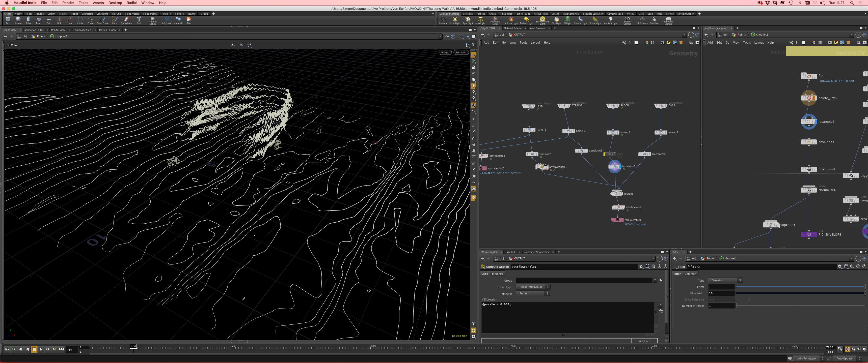This screenshot has height=363, width=868.
Task: Select the vopchop1 node
Action: [x=771, y=225]
